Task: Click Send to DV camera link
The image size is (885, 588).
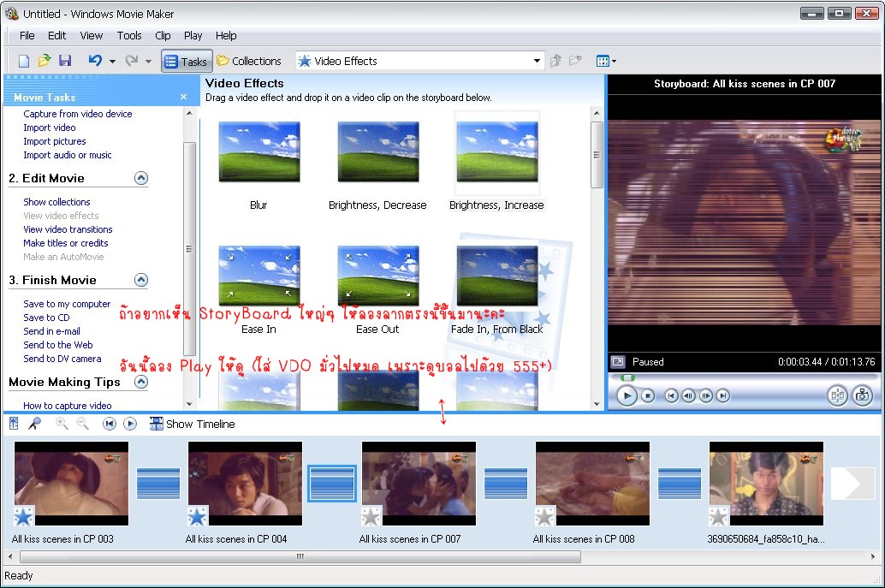Action: 62,359
